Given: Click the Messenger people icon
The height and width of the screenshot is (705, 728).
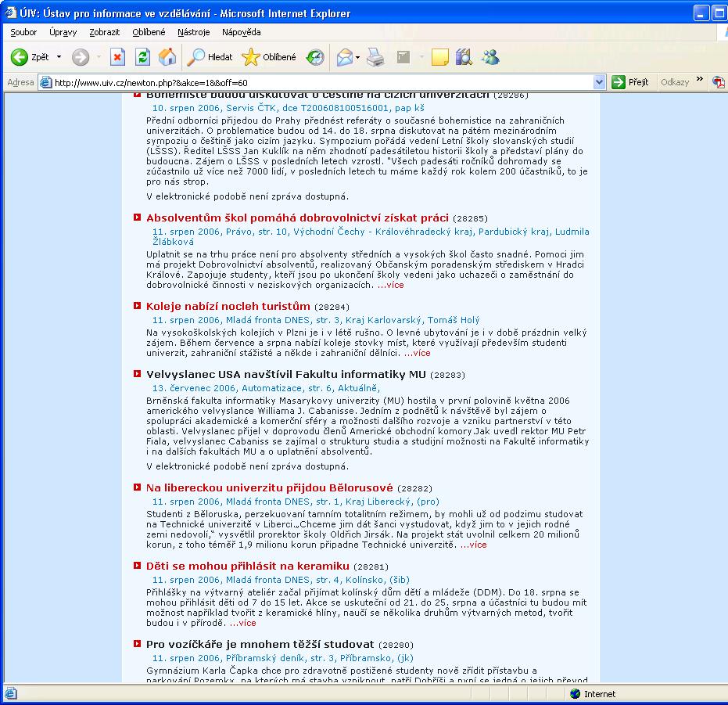Looking at the screenshot, I should [490, 57].
